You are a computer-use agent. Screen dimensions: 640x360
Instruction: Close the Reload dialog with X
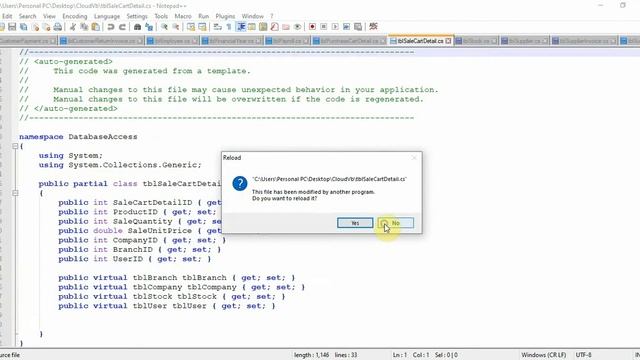(414, 158)
